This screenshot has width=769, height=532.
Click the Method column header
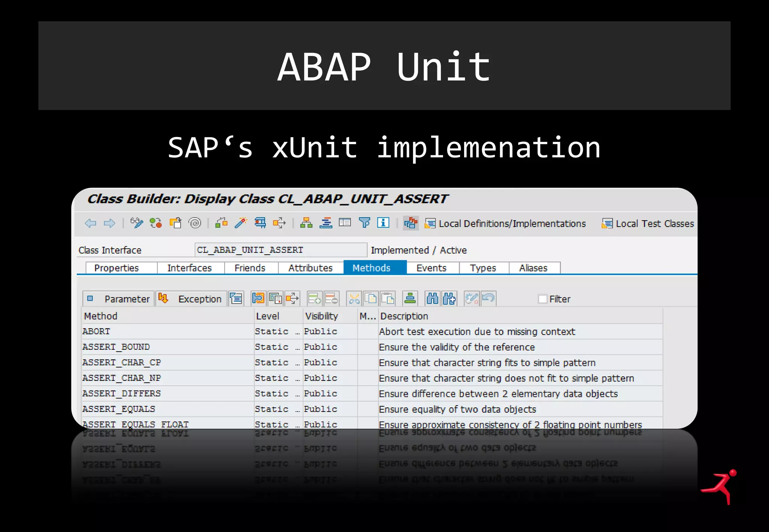[x=168, y=316]
